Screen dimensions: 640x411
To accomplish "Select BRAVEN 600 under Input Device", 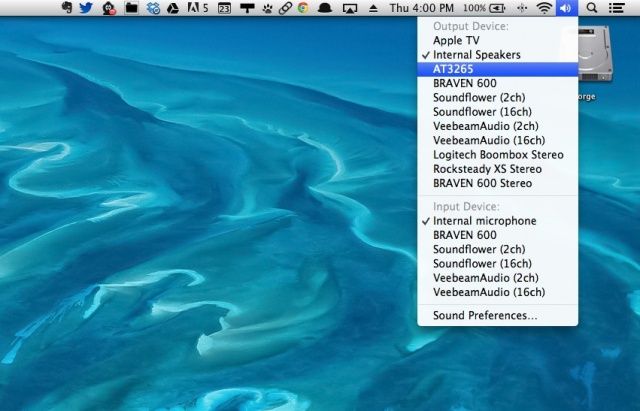I will (498, 235).
